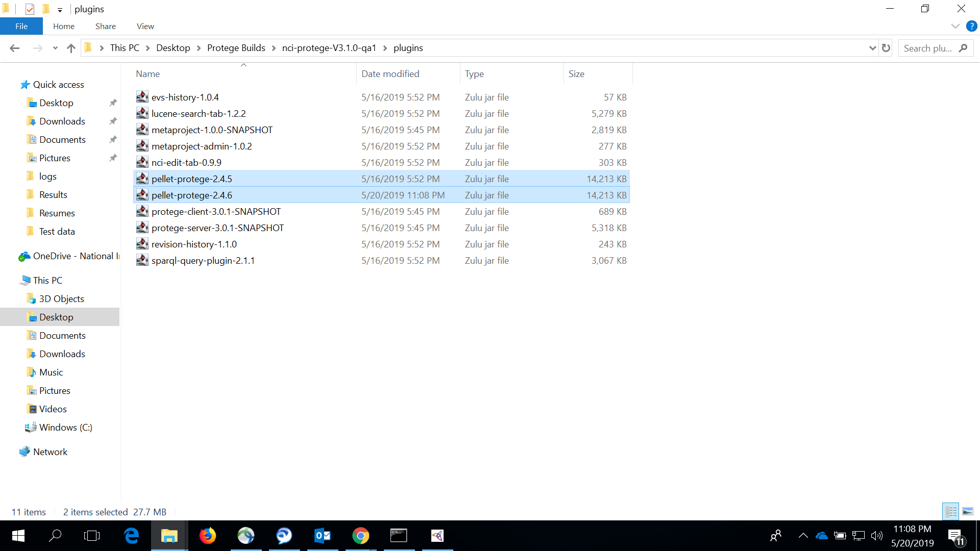Sort by Date modified column header
This screenshot has width=980, height=551.
pos(390,74)
